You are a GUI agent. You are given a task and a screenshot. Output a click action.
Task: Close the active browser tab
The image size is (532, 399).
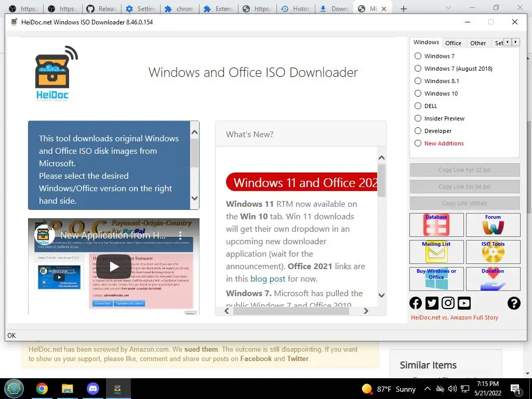(x=384, y=9)
